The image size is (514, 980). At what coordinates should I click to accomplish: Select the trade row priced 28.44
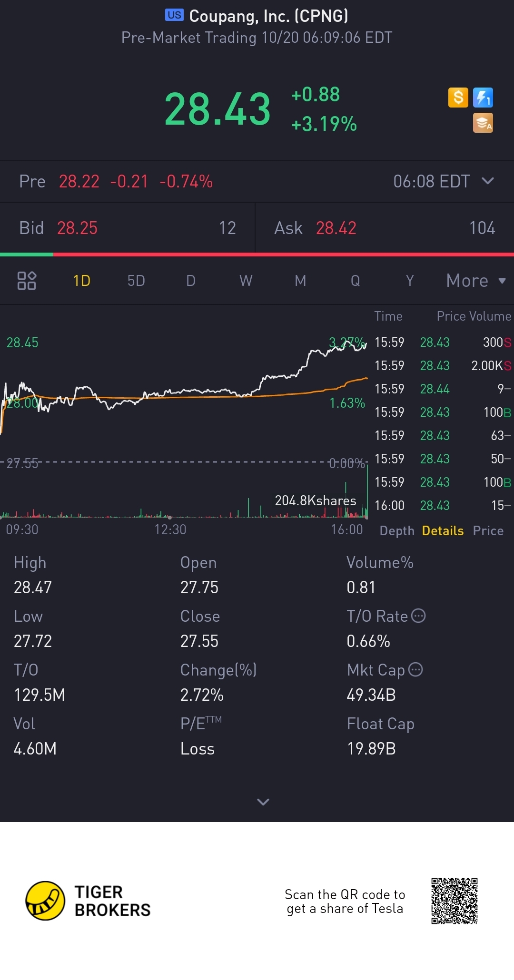pos(443,389)
